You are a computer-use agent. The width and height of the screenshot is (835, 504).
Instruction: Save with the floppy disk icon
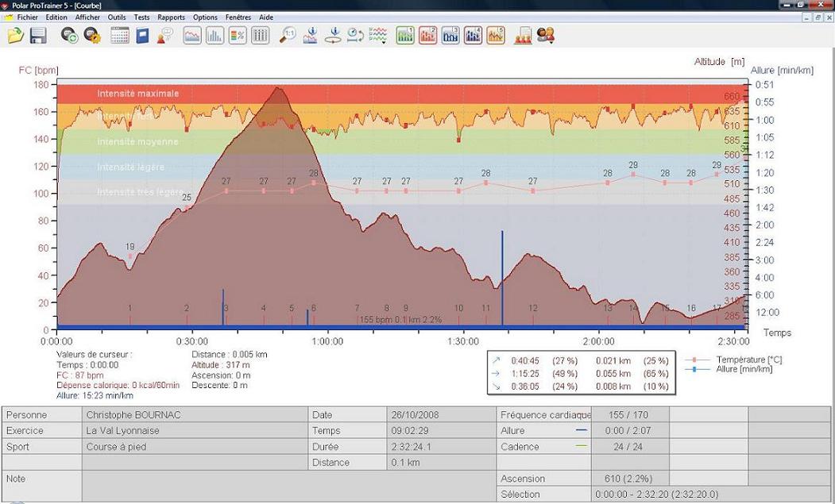(38, 36)
